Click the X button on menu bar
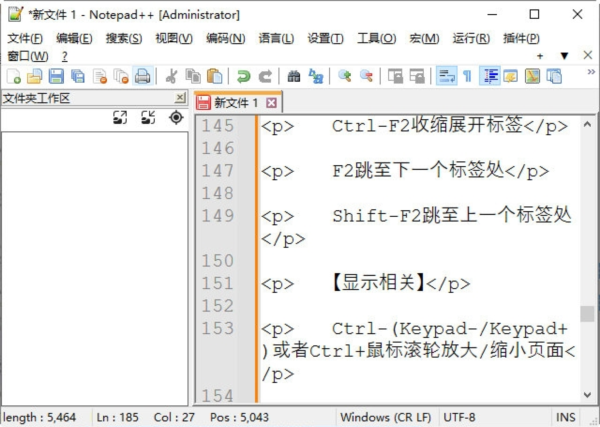This screenshot has height=427, width=600. coord(588,55)
